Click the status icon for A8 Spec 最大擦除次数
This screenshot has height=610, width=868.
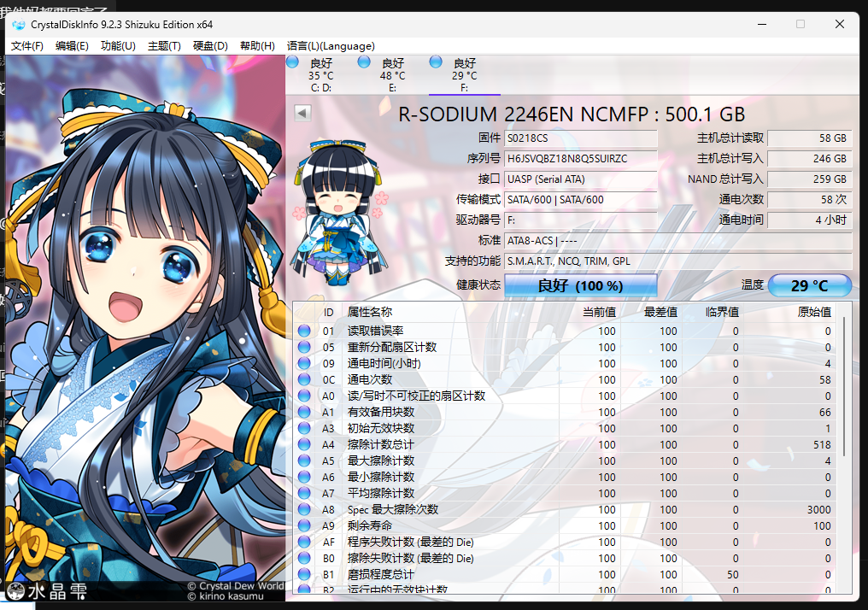304,509
